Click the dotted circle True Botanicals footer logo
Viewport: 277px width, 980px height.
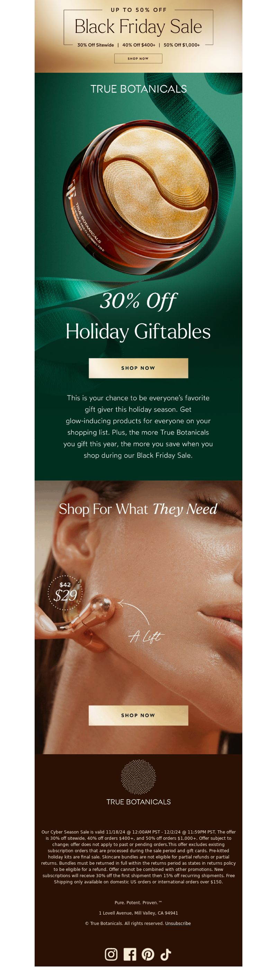pyautogui.click(x=138, y=777)
